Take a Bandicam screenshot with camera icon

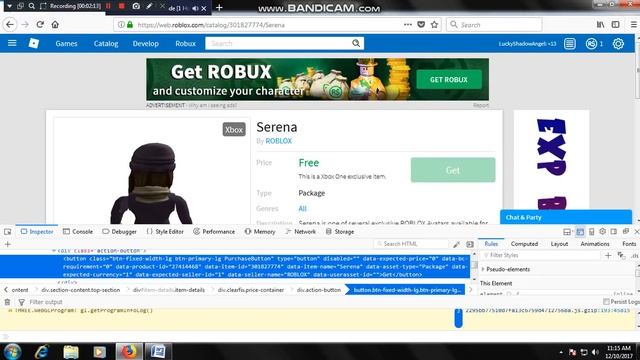[136, 6]
